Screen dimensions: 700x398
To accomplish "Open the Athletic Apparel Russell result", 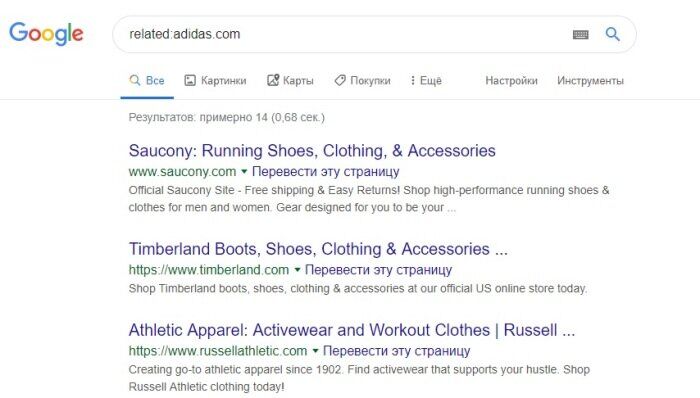I will tap(352, 330).
